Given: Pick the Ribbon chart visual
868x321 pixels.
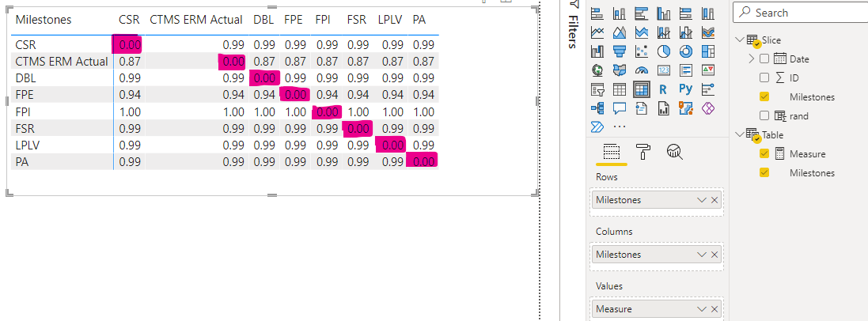Looking at the screenshot, I should 708,32.
